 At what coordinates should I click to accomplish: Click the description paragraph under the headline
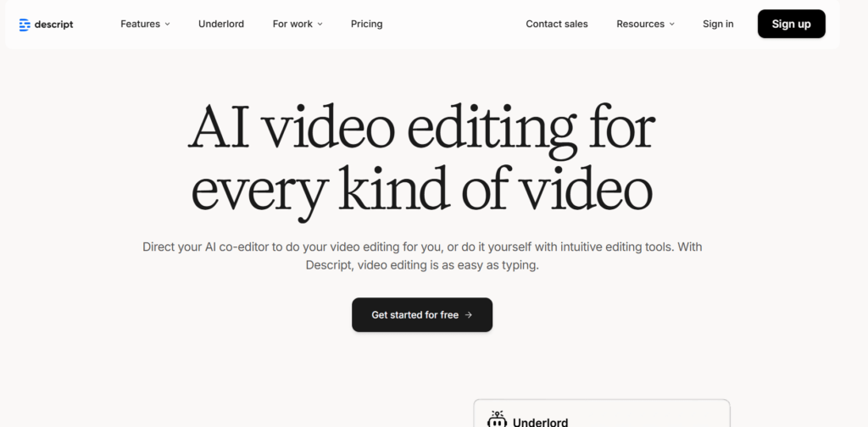point(421,256)
